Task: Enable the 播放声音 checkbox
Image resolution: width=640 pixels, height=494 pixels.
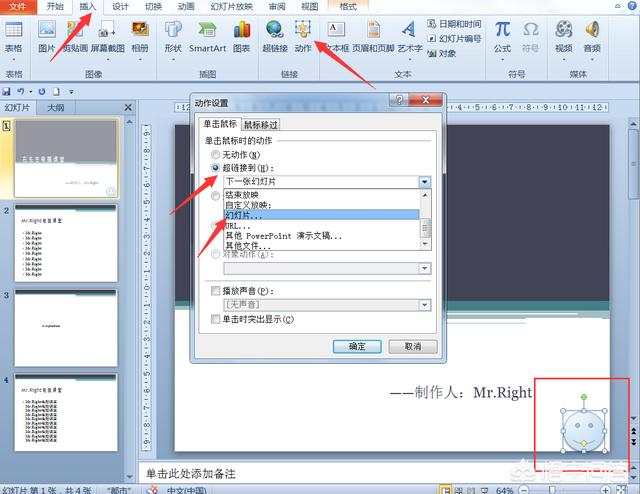Action: (x=215, y=291)
